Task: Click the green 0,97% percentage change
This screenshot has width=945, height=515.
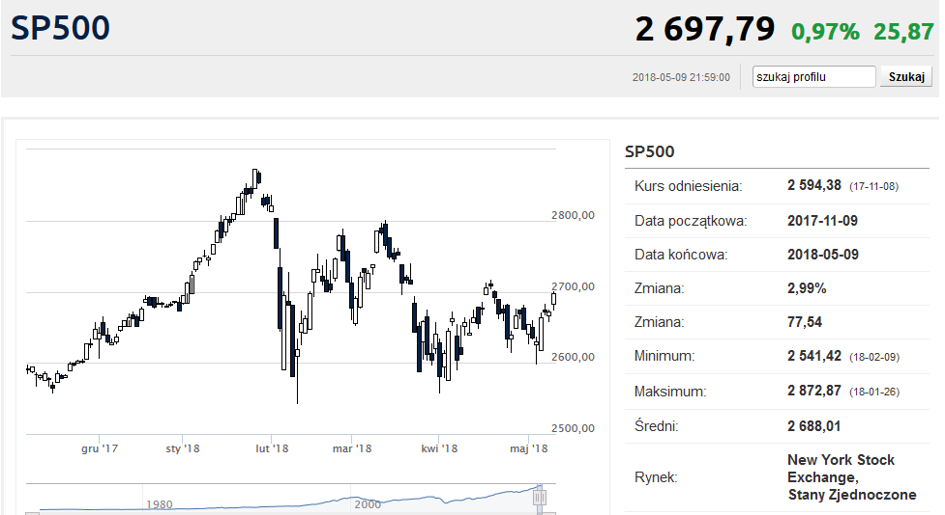Action: tap(825, 32)
